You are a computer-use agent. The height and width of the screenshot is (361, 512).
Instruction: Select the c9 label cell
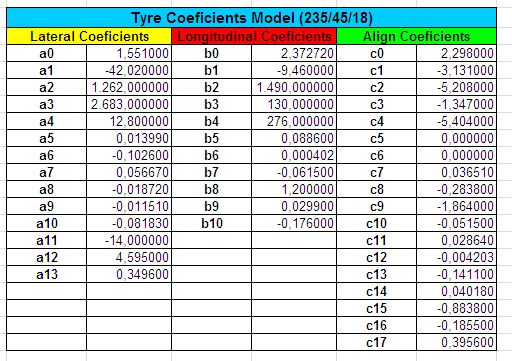pyautogui.click(x=377, y=206)
